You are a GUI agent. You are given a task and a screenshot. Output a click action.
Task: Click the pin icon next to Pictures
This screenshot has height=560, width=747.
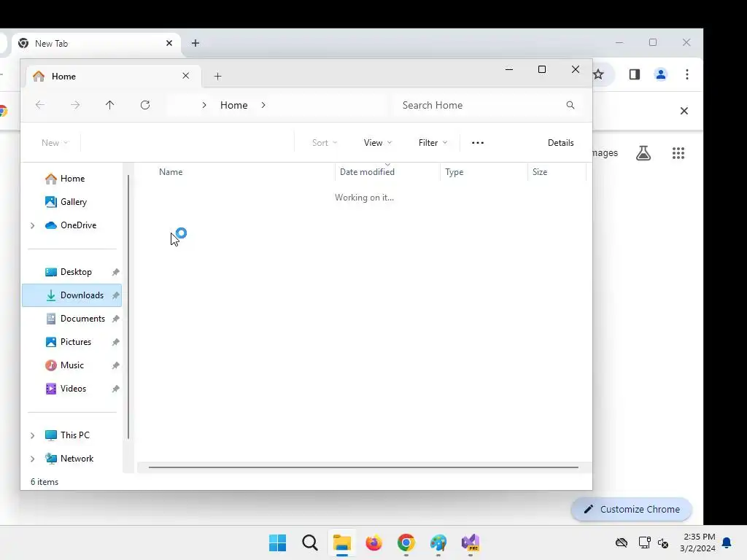(115, 342)
